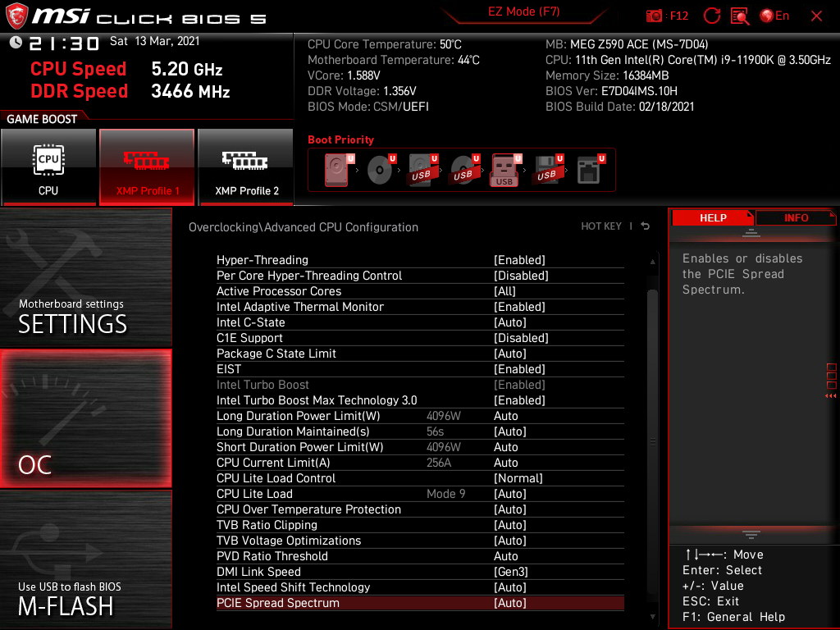Image resolution: width=840 pixels, height=630 pixels.
Task: Toggle TVB Voltage Optimizations setting
Action: pos(420,540)
